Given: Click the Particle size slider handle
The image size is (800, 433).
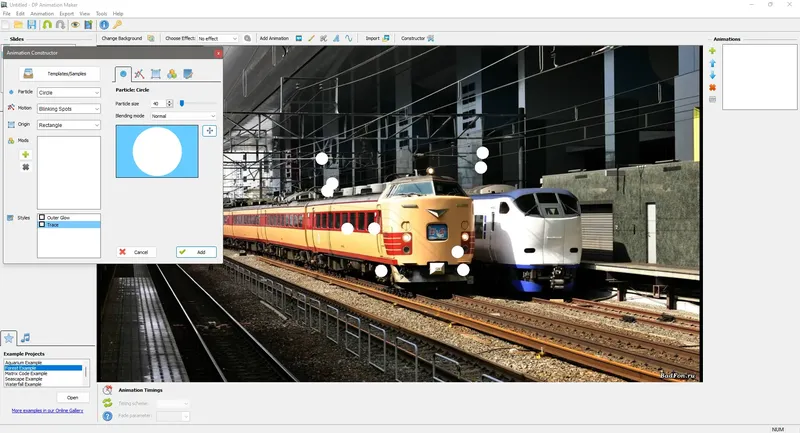Looking at the screenshot, I should (182, 103).
